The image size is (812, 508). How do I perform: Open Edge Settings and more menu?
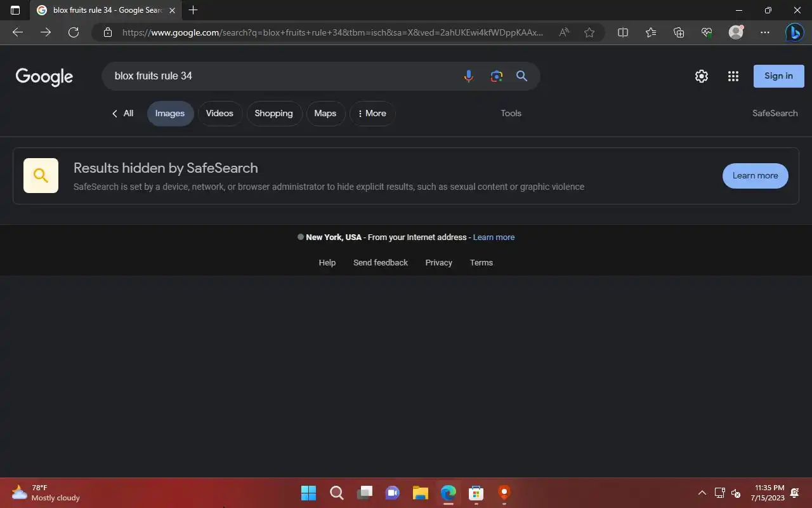point(765,32)
